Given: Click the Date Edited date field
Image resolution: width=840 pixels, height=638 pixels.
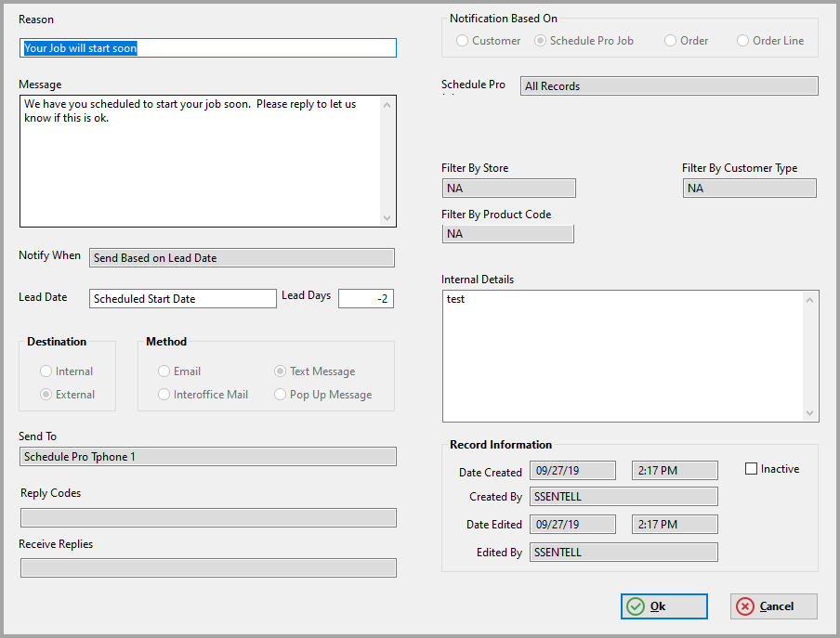Looking at the screenshot, I should pyautogui.click(x=572, y=525).
